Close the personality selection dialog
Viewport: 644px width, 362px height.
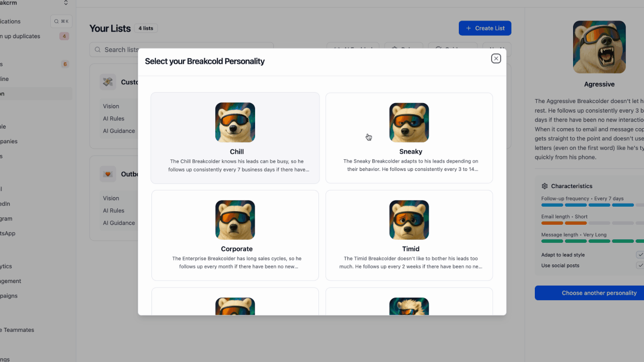click(x=496, y=59)
